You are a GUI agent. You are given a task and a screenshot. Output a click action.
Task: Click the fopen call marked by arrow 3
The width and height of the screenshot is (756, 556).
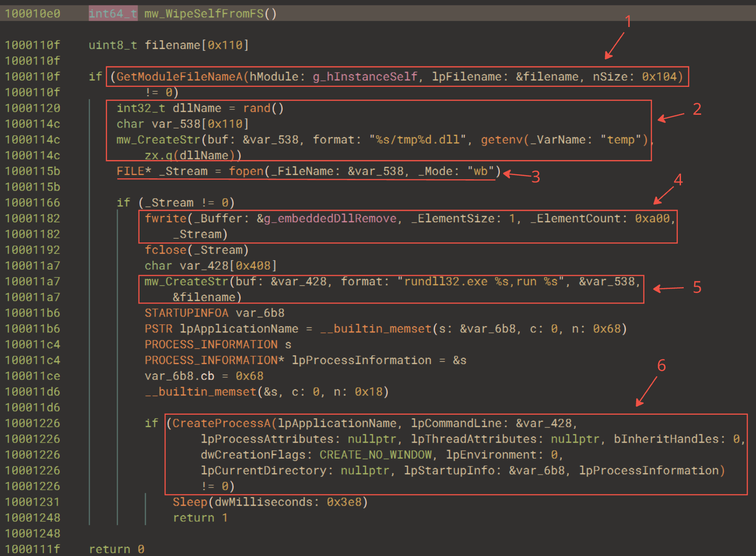246,171
